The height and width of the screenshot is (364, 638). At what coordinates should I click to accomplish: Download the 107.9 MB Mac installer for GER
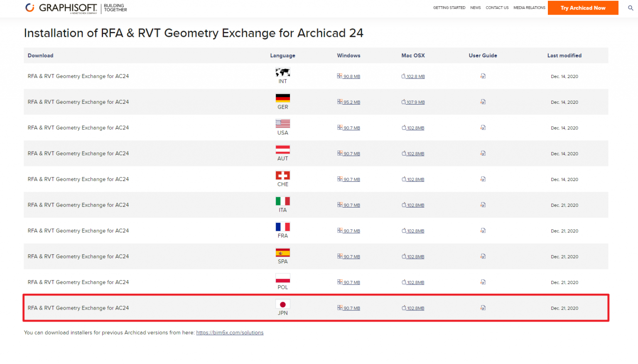tap(416, 102)
